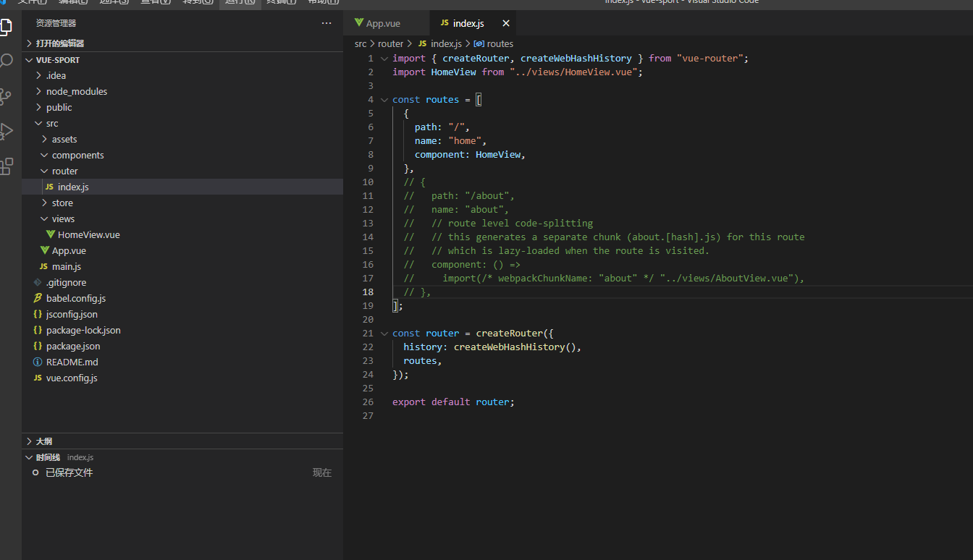The height and width of the screenshot is (560, 973).
Task: Open README.md in the explorer
Action: click(182, 362)
